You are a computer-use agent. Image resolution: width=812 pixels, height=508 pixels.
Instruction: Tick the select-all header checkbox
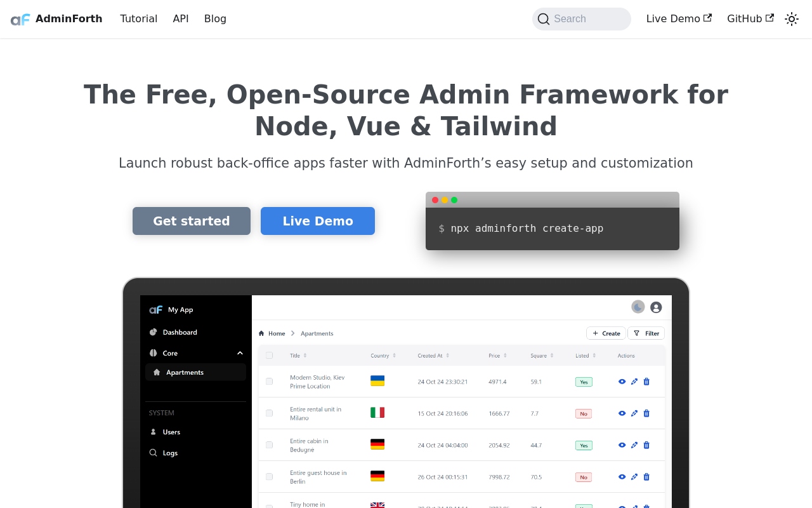(x=270, y=356)
